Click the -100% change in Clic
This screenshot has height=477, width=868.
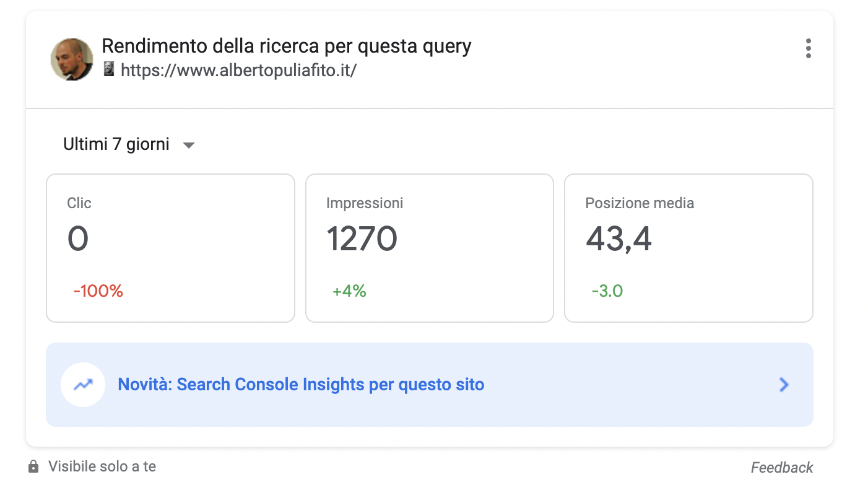click(98, 291)
